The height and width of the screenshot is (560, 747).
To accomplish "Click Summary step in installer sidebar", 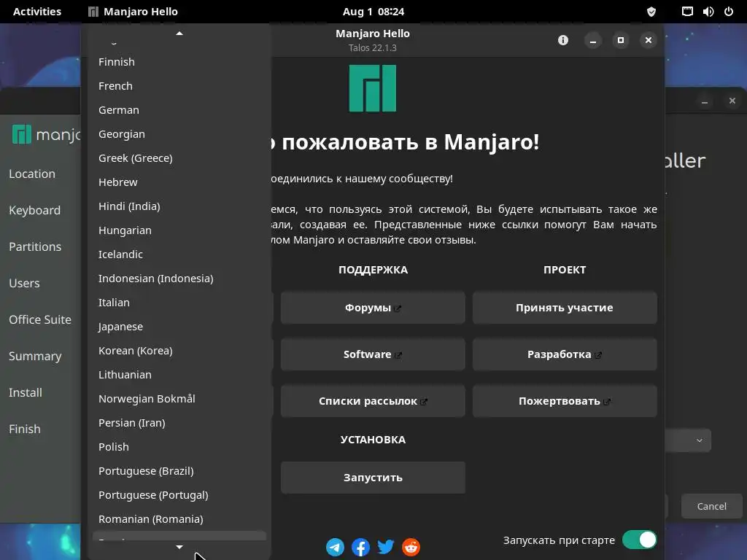I will [35, 356].
